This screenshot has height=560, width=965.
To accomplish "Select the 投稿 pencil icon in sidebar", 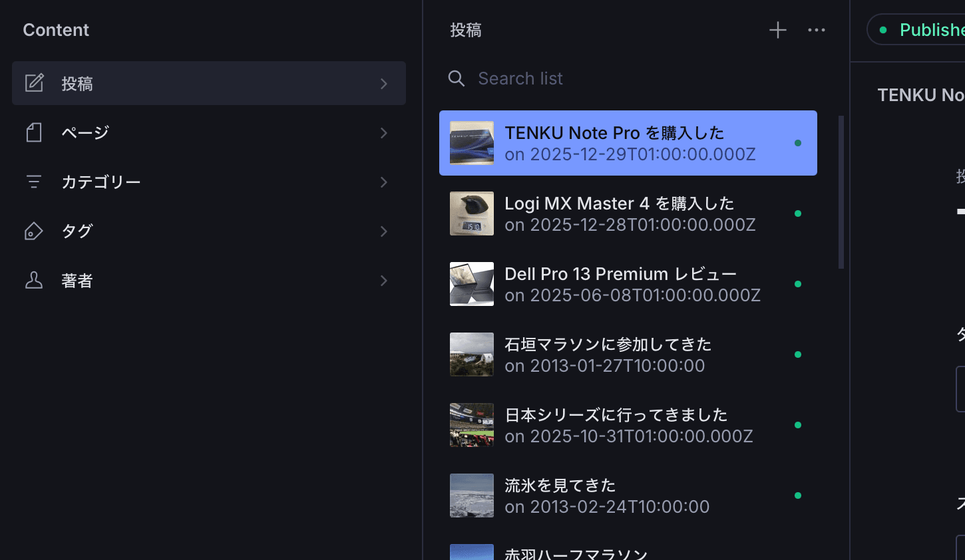I will pos(34,83).
